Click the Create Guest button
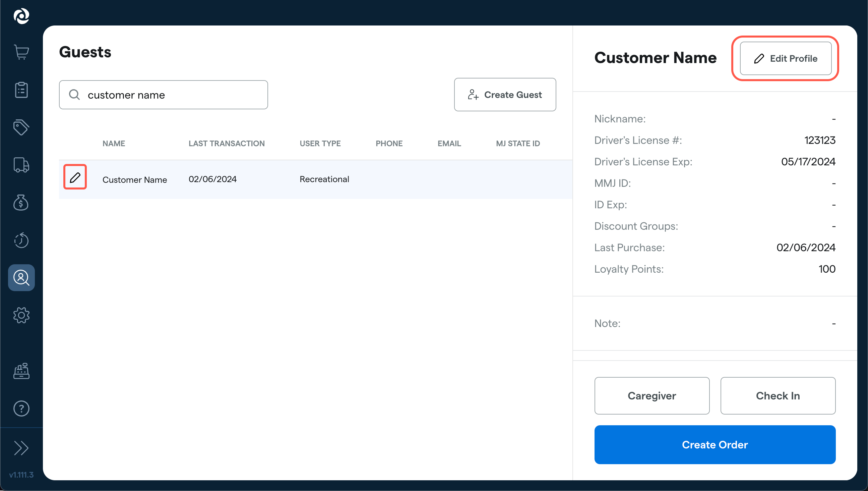Image resolution: width=868 pixels, height=491 pixels. [x=505, y=95]
